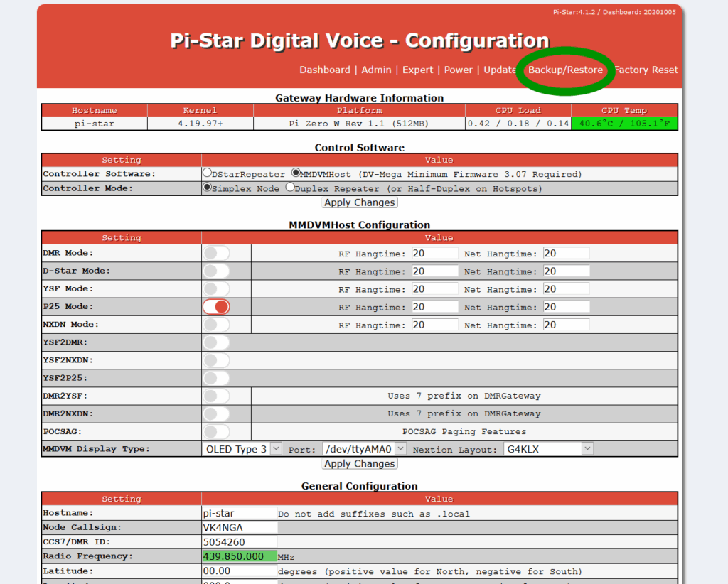The image size is (728, 584).
Task: Edit P25 Mode RF Hangtime field
Action: (434, 307)
